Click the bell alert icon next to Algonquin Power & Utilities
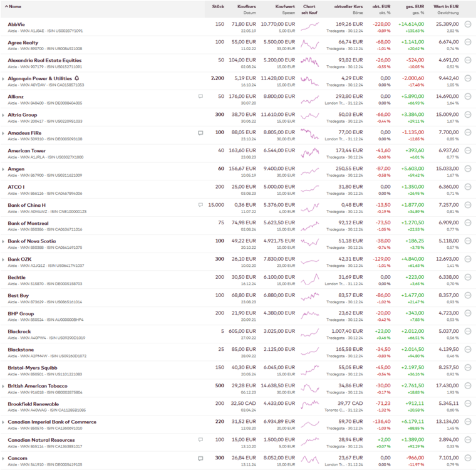The height and width of the screenshot is (470, 476). pos(77,78)
